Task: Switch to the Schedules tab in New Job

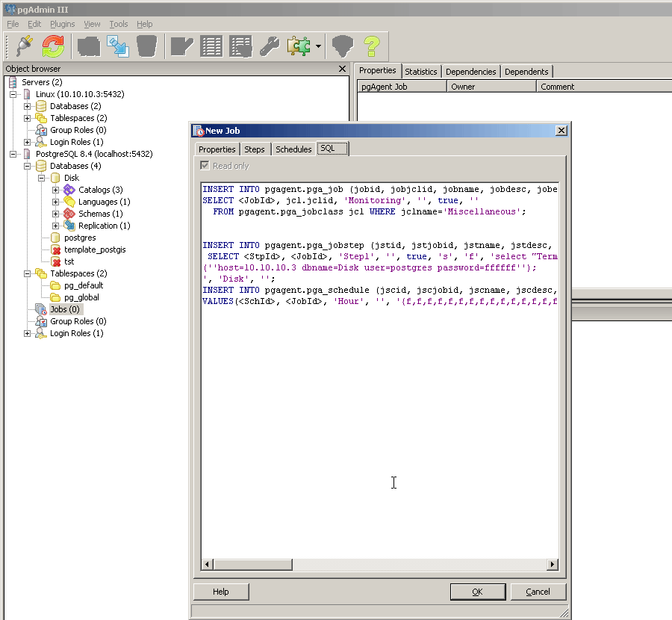Action: coord(293,149)
